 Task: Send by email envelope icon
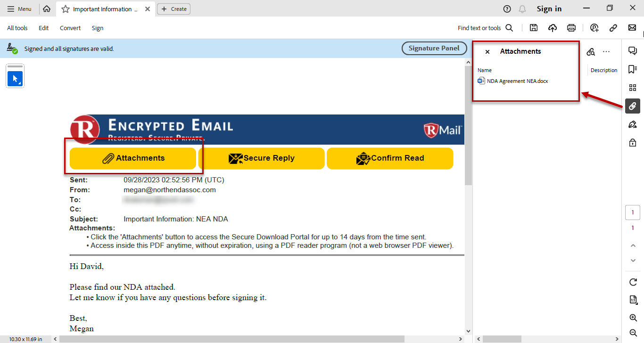[x=632, y=28]
